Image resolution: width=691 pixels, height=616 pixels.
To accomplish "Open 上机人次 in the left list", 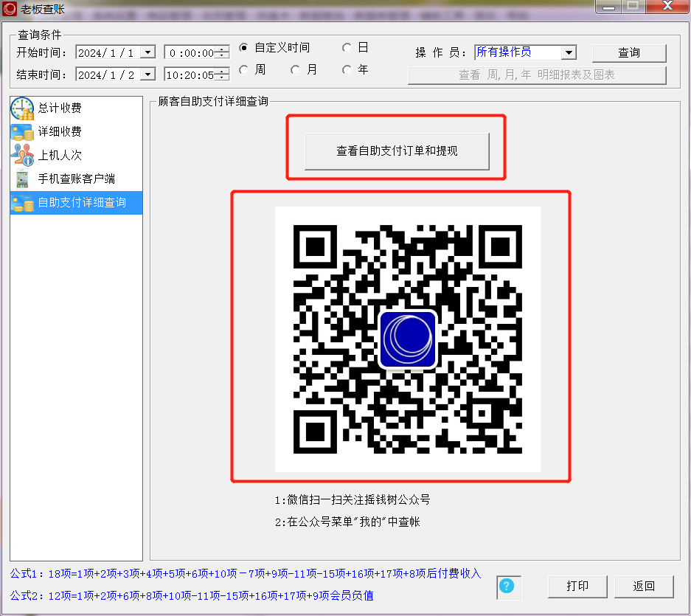I will pyautogui.click(x=76, y=155).
